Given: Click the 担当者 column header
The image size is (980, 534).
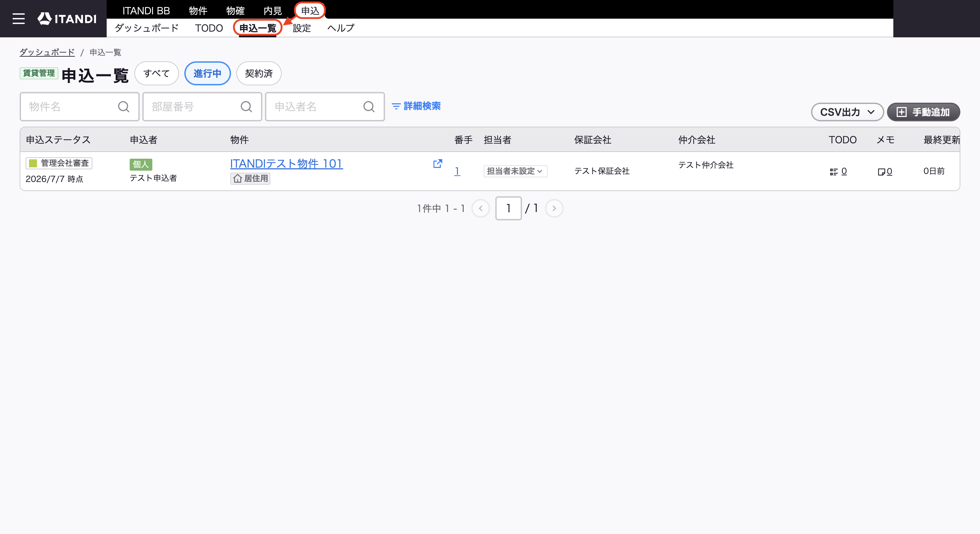Looking at the screenshot, I should coord(497,140).
